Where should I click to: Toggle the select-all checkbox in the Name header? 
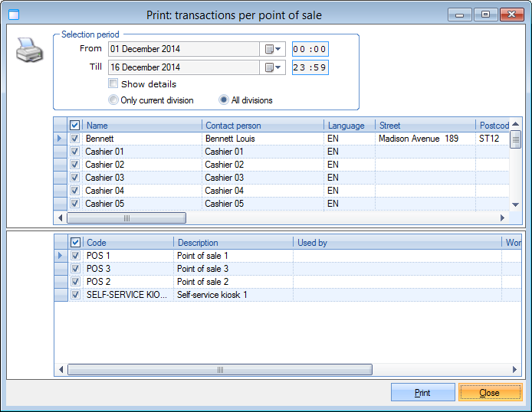(x=75, y=126)
